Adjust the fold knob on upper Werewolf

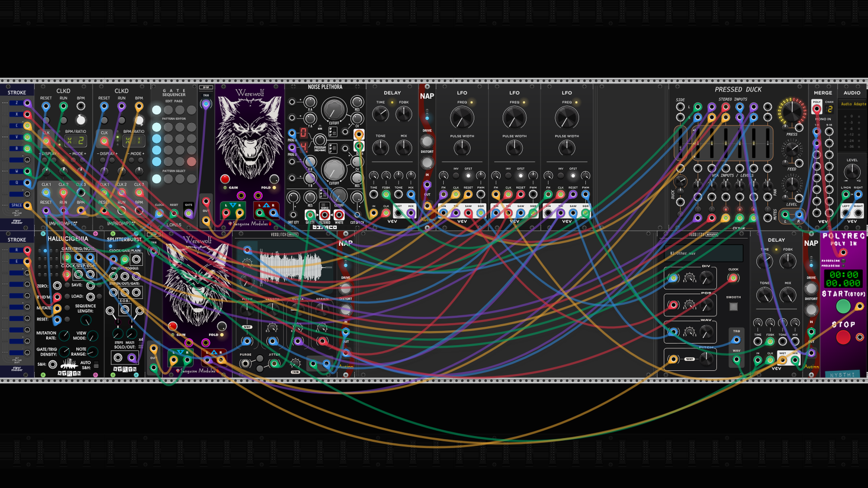(x=274, y=179)
